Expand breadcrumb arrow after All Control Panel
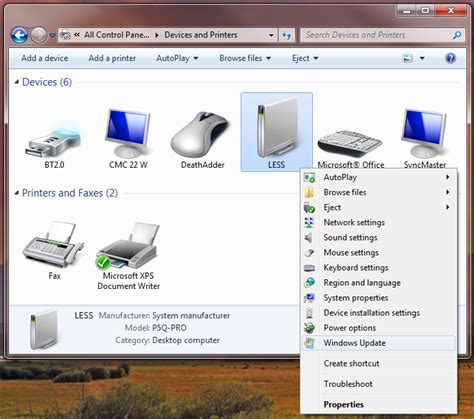Viewport: 474px width, 419px height. coord(157,35)
